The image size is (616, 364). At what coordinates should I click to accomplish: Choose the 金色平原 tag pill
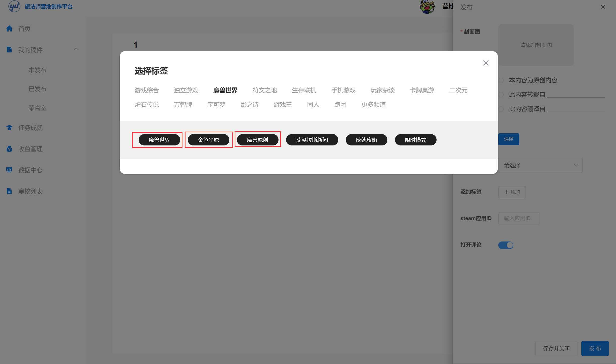[208, 140]
